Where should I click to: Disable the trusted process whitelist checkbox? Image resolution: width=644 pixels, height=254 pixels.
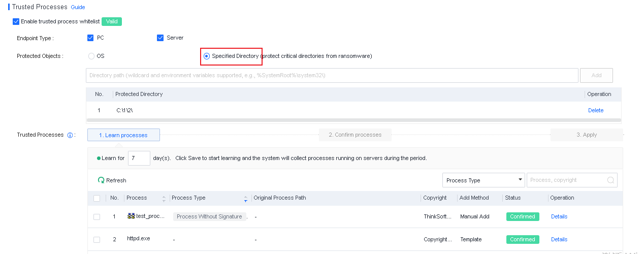click(x=16, y=21)
